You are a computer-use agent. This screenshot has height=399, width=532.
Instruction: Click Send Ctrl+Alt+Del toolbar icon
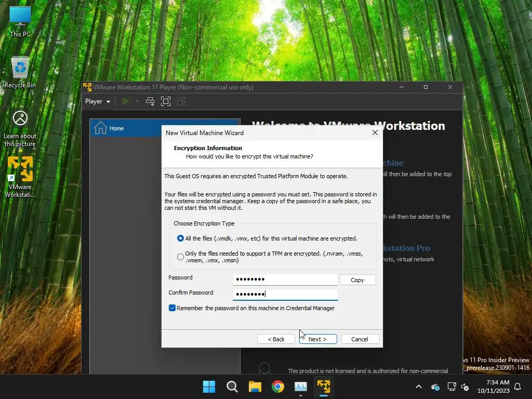click(x=150, y=101)
